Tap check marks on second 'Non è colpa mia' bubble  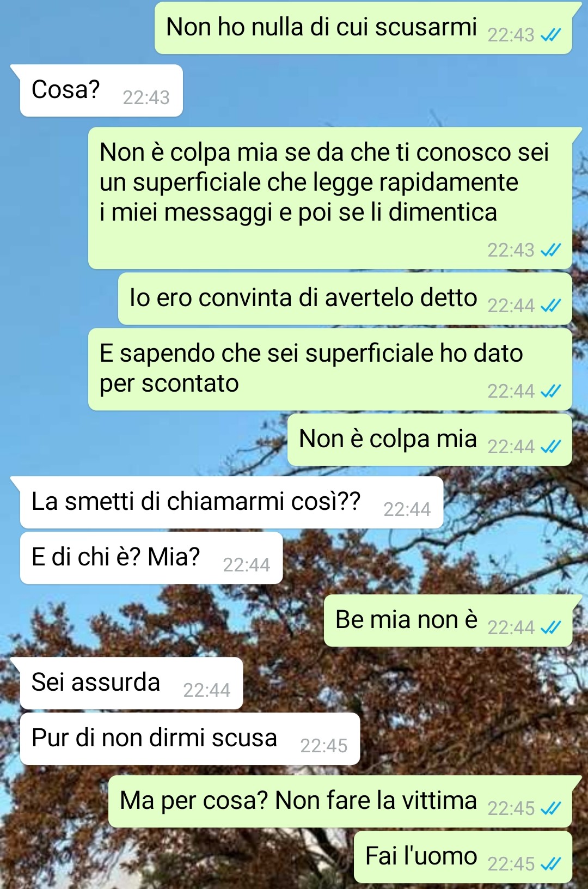(x=550, y=447)
